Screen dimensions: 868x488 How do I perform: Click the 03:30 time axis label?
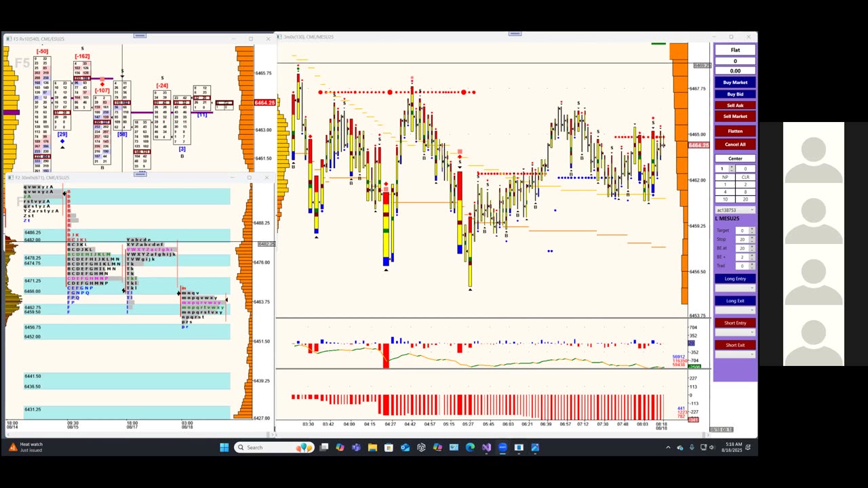click(x=308, y=424)
